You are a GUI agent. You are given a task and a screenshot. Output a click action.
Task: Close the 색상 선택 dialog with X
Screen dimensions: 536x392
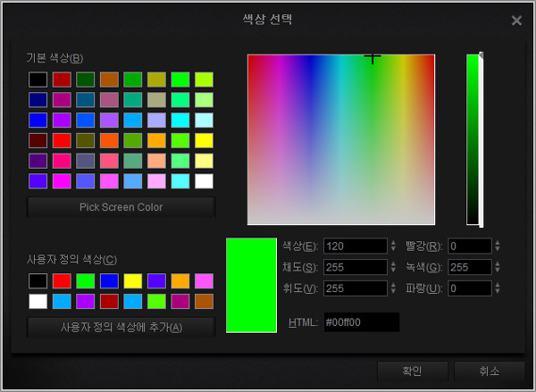point(516,21)
